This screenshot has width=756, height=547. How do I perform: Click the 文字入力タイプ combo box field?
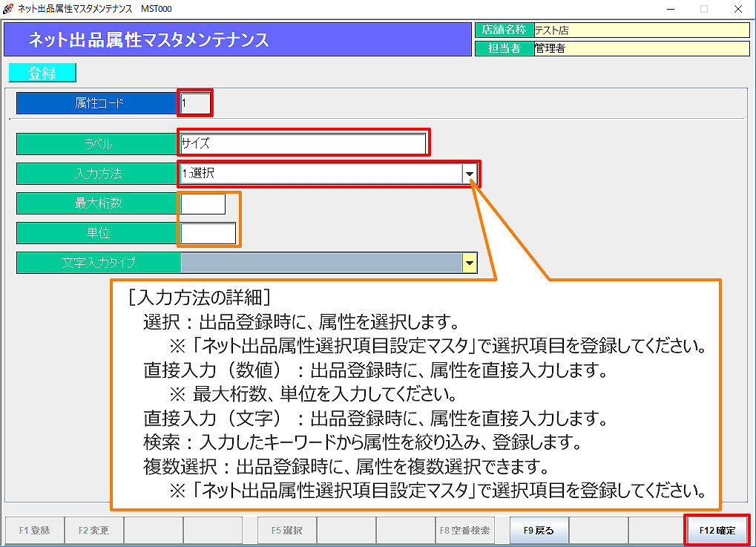click(x=329, y=263)
